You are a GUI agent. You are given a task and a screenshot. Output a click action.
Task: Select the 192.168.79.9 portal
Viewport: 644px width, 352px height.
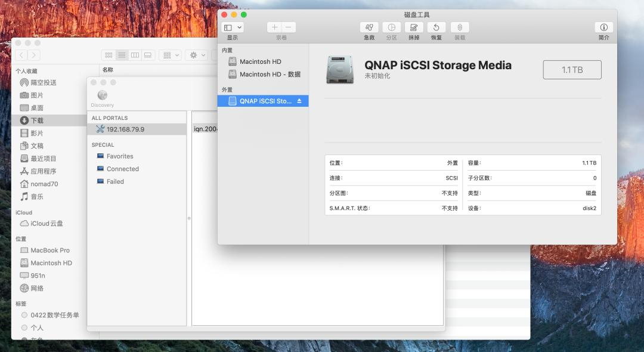coord(125,129)
